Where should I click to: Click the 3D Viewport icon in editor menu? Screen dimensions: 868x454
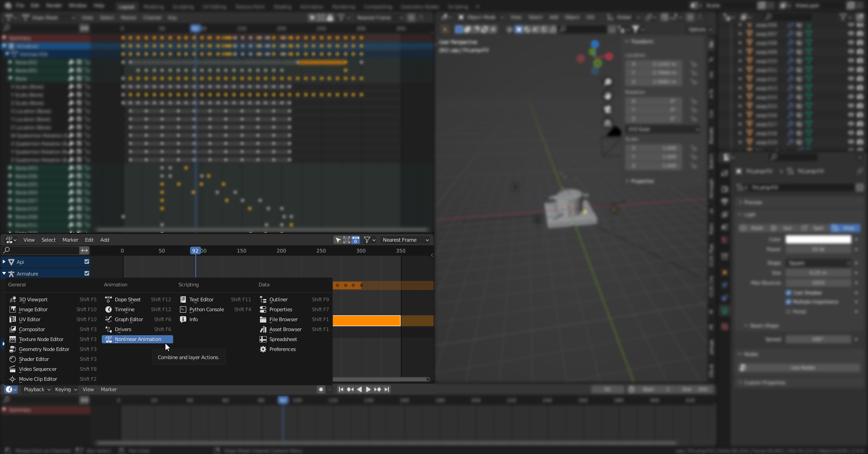pyautogui.click(x=12, y=299)
